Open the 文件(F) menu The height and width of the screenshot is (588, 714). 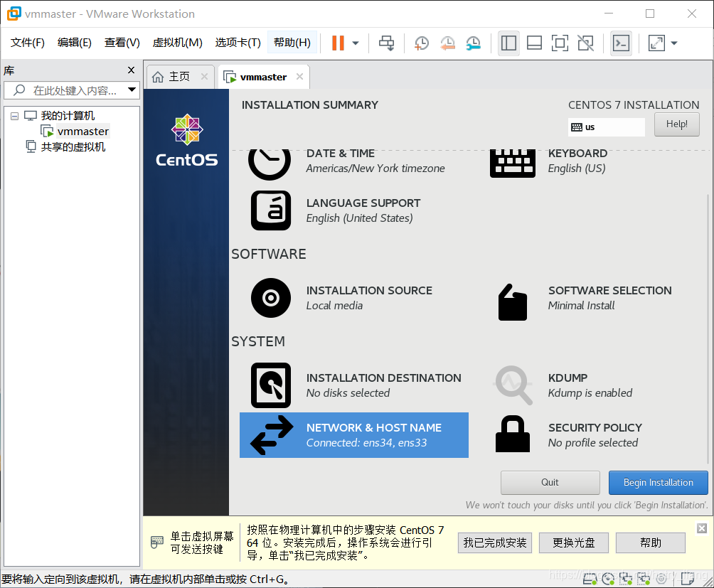(x=27, y=43)
